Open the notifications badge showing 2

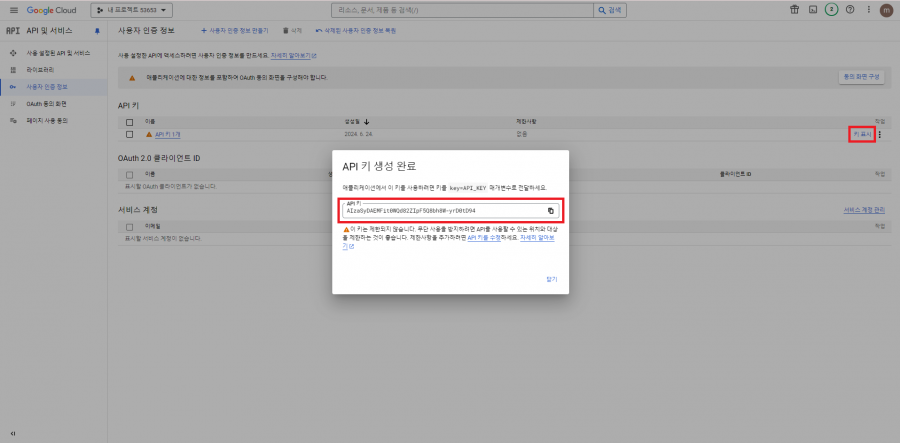pos(830,10)
